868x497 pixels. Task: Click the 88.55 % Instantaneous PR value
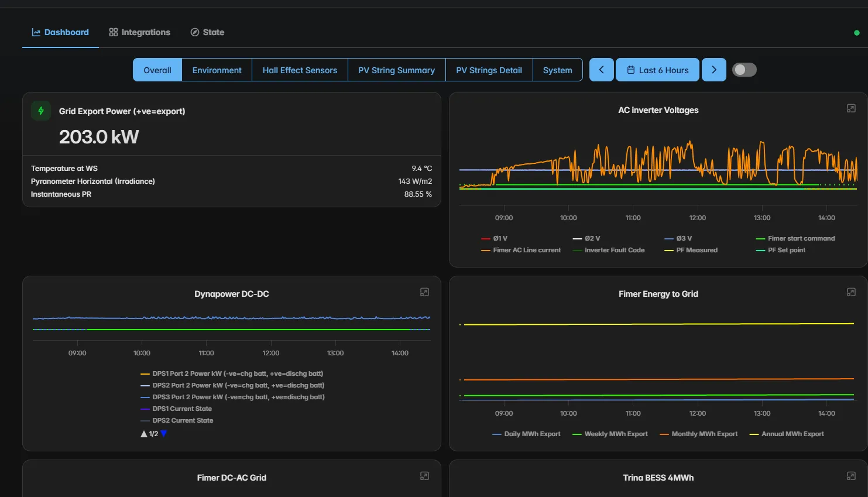click(418, 194)
